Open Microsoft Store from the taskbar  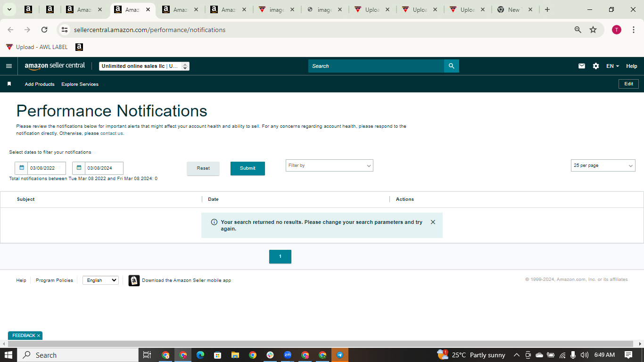218,355
